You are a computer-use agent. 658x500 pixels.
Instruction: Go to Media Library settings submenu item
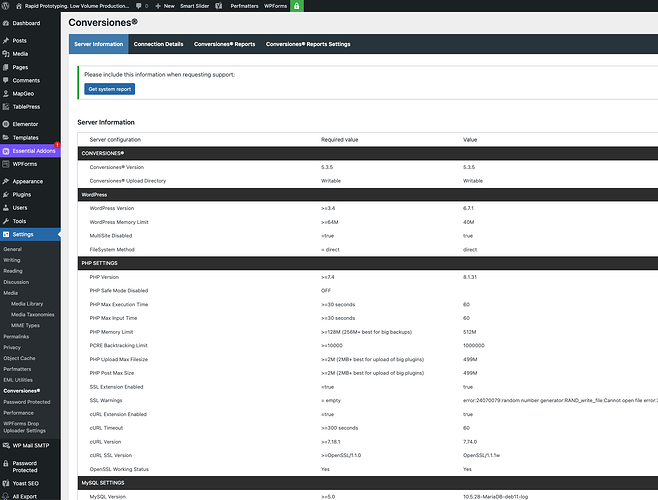(x=27, y=303)
